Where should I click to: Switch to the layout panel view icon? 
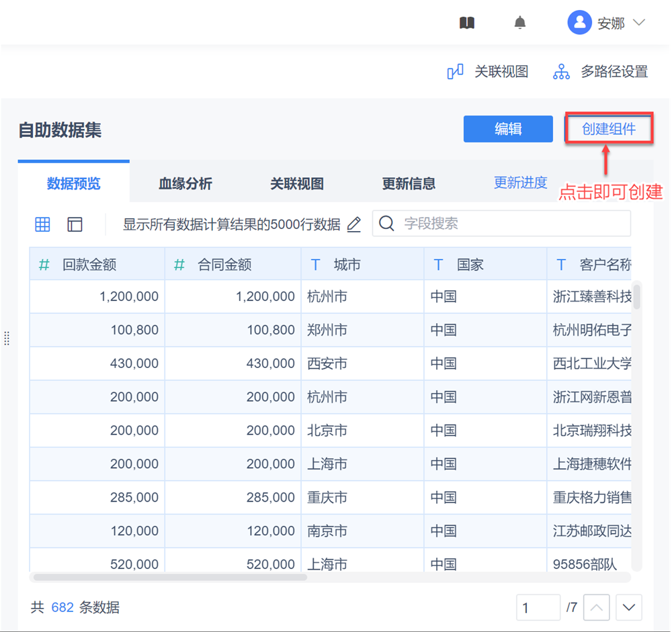click(x=75, y=224)
